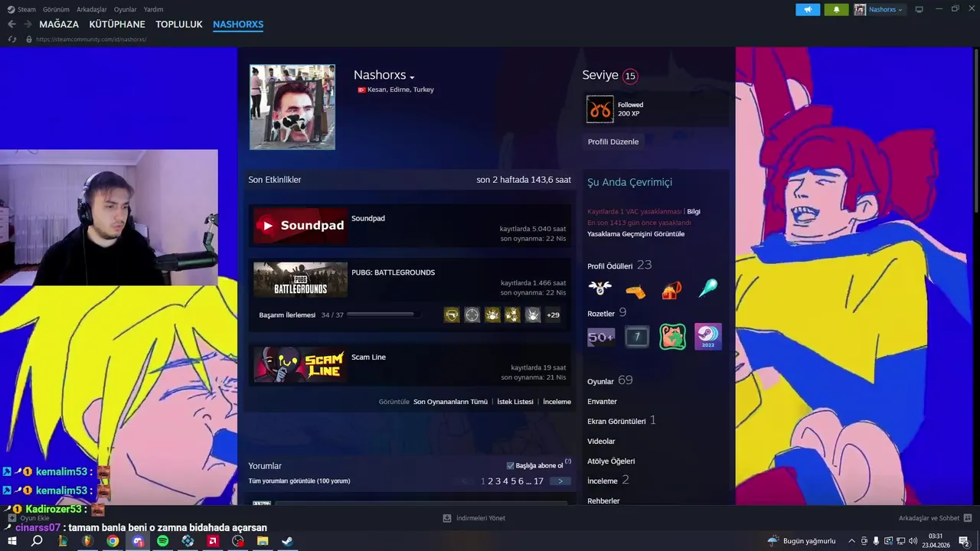
Task: Click the Bilgi link next to VAC ban
Action: tap(694, 211)
